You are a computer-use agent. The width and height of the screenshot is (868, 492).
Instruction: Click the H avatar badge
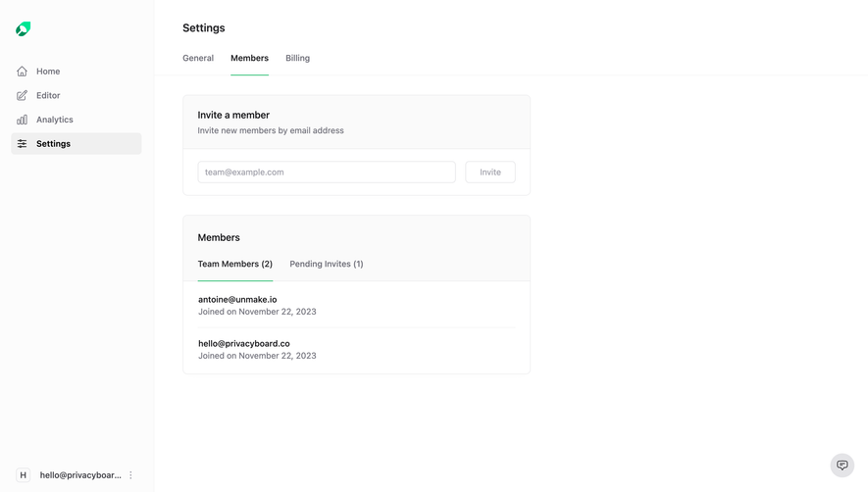pos(24,474)
